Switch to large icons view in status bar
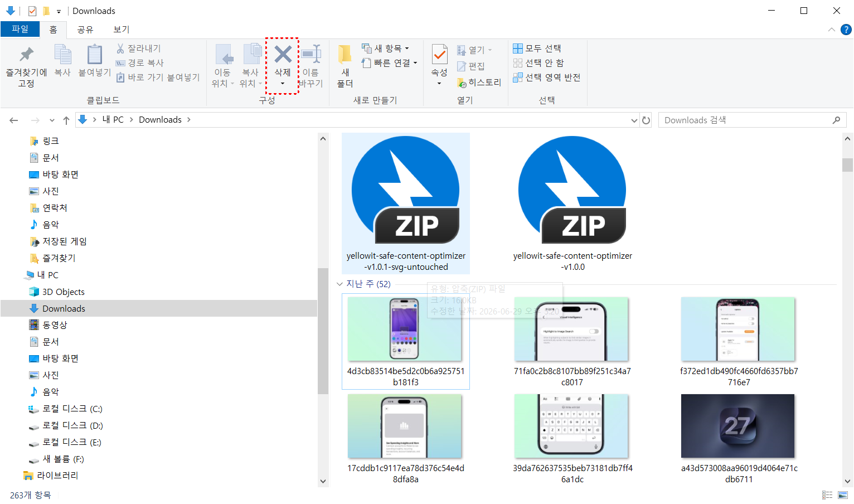This screenshot has width=854, height=504. [x=843, y=495]
